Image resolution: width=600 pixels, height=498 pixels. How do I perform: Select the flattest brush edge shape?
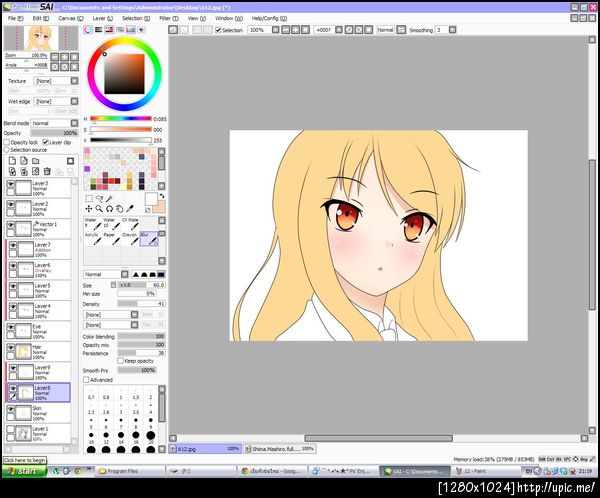point(161,274)
